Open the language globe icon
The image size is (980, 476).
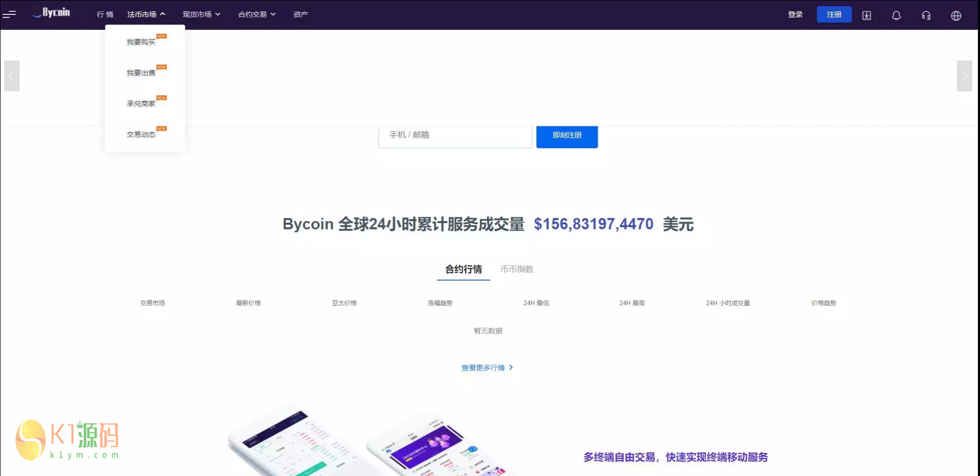pos(956,15)
